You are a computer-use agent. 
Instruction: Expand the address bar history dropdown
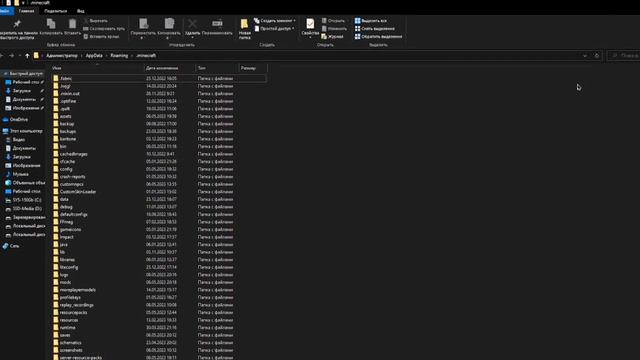click(x=585, y=56)
